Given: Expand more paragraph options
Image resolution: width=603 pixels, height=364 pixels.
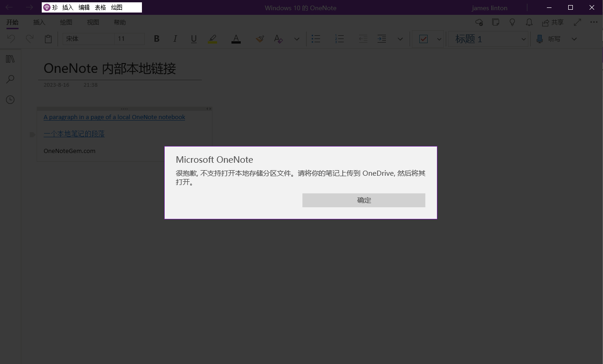Looking at the screenshot, I should (x=400, y=39).
